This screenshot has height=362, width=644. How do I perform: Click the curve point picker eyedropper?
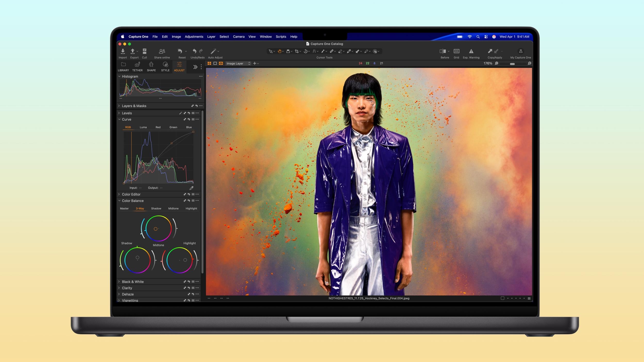(191, 188)
